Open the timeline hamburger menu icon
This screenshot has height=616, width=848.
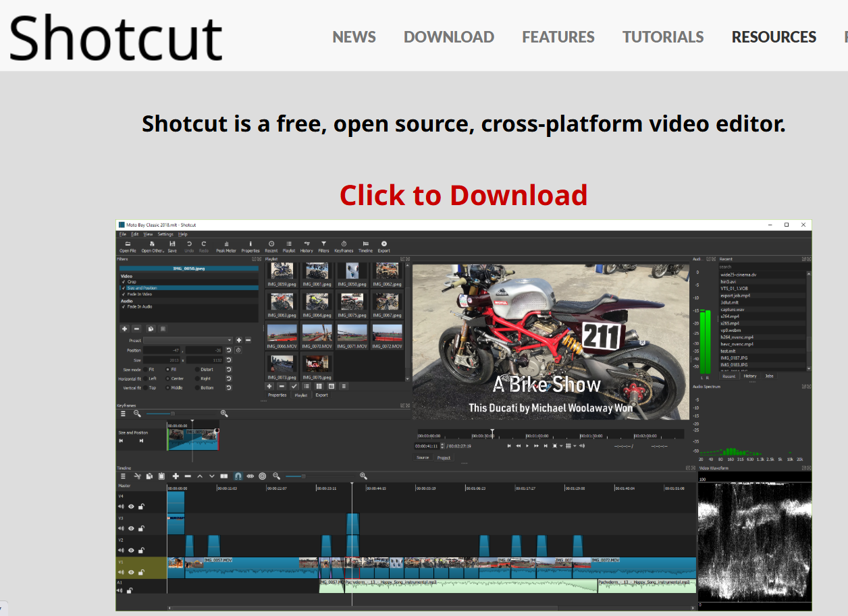(123, 476)
